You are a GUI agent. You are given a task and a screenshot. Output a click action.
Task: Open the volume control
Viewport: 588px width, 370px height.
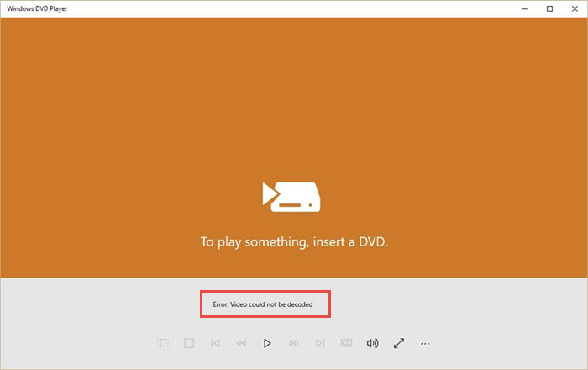coord(372,343)
